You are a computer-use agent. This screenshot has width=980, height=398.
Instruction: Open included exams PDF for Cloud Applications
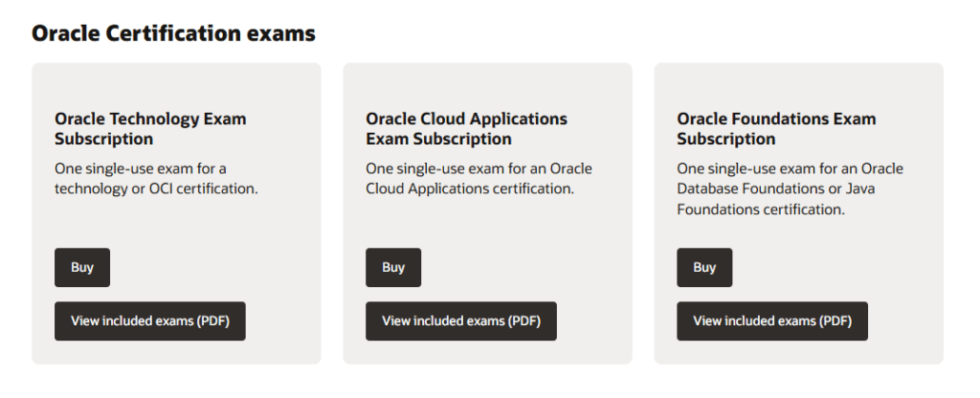(x=461, y=321)
